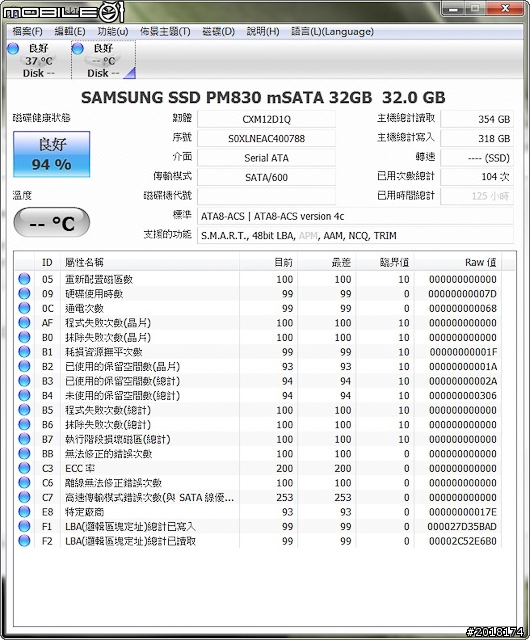530x640 pixels.
Task: Select the 通電次數 attribute name
Action: (84, 308)
